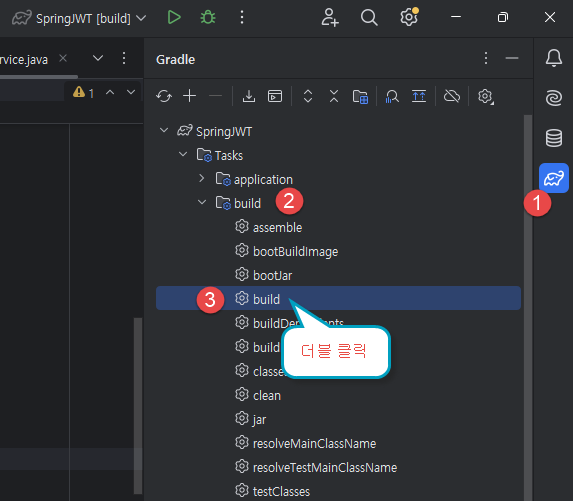Click the double up-arrow Gradle toolbar icon

tap(419, 96)
